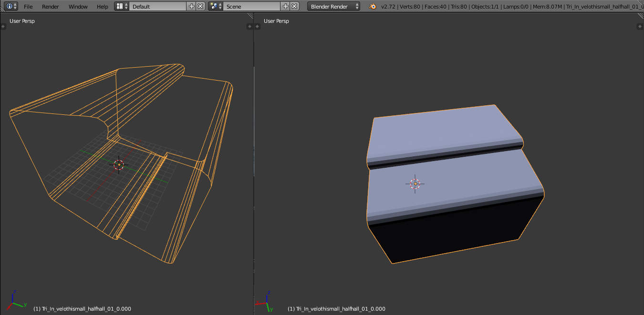Delete the Default screen layout

point(201,6)
